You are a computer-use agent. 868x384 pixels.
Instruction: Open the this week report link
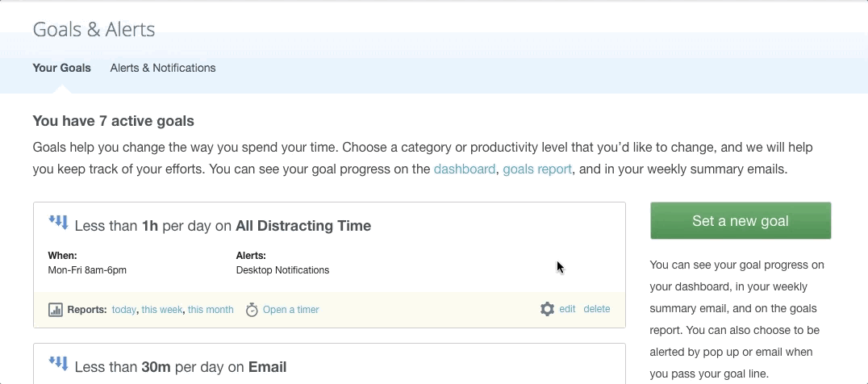click(161, 310)
